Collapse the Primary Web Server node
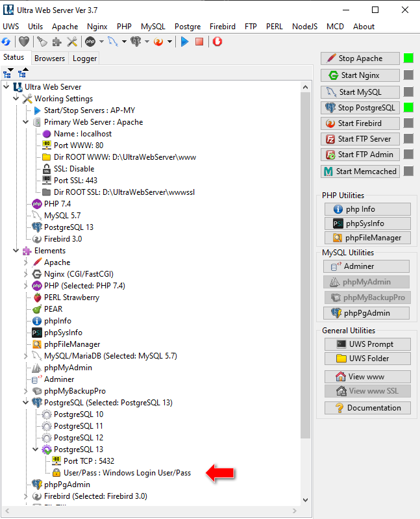 [26, 122]
